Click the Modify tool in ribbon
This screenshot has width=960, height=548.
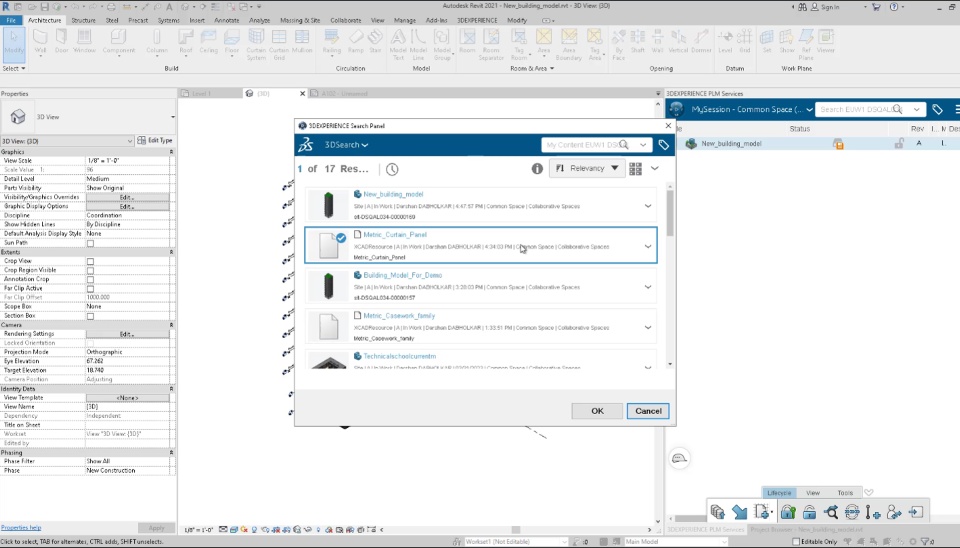tap(13, 44)
